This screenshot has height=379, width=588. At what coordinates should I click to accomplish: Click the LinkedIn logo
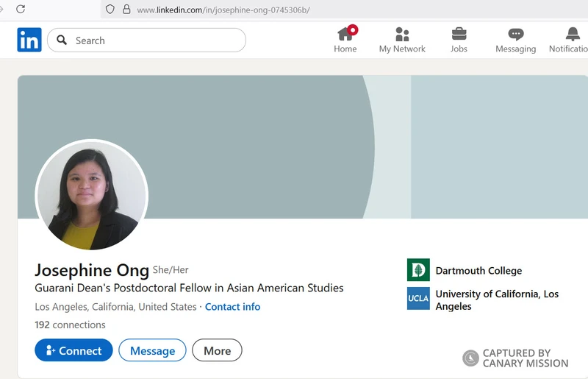(29, 40)
